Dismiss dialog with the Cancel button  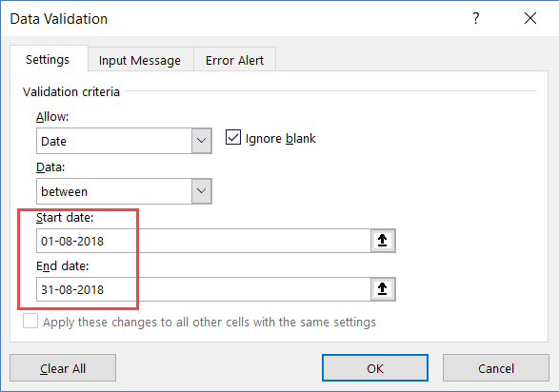pyautogui.click(x=496, y=368)
